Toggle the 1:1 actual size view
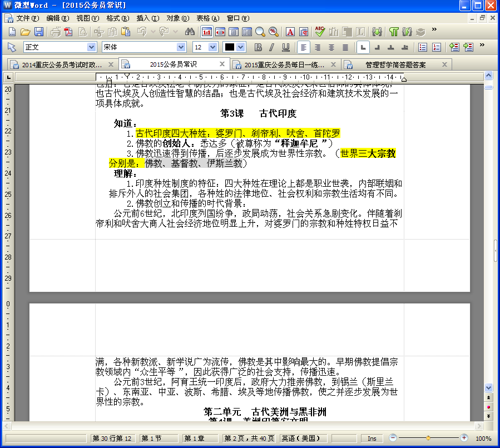 click(x=207, y=32)
